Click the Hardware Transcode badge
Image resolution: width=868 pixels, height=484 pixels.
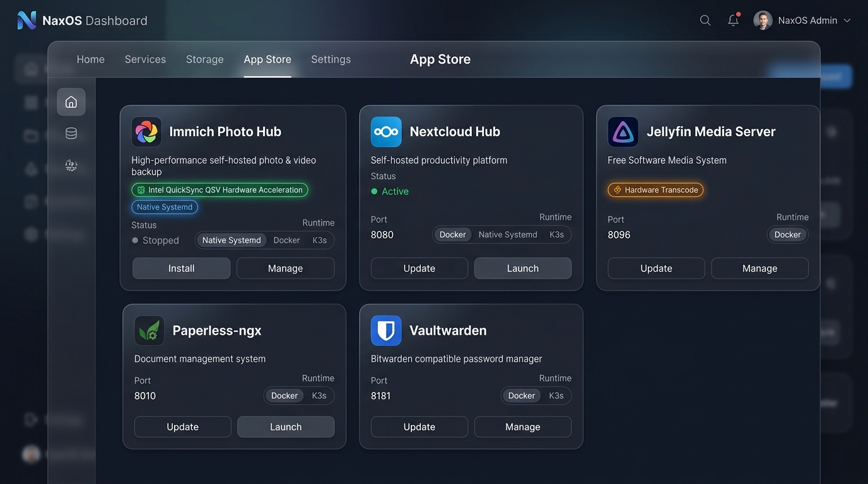pyautogui.click(x=656, y=190)
